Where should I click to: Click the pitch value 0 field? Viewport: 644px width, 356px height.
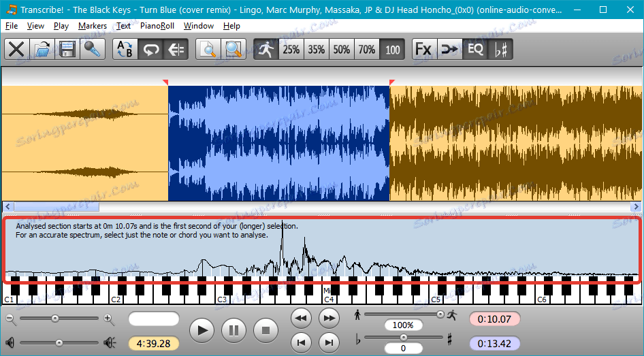[x=403, y=349]
